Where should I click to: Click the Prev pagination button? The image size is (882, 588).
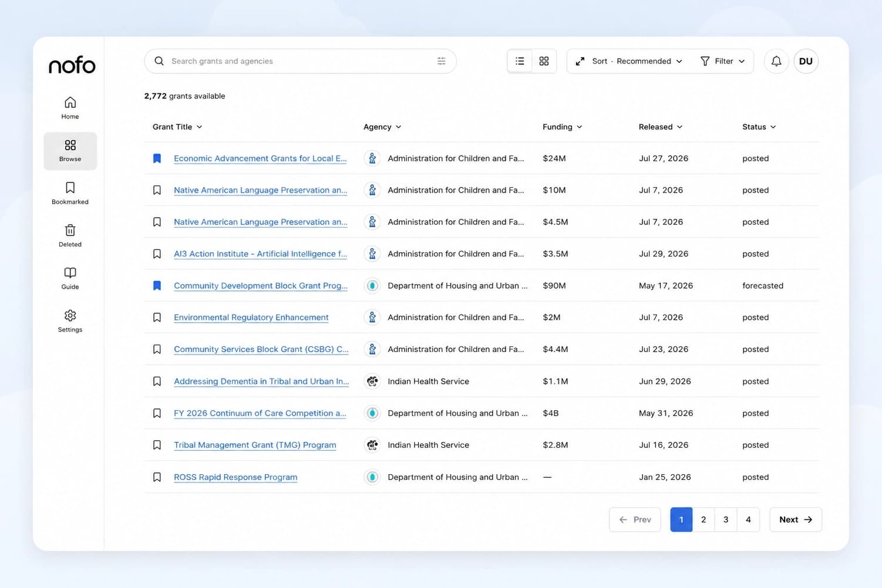635,519
